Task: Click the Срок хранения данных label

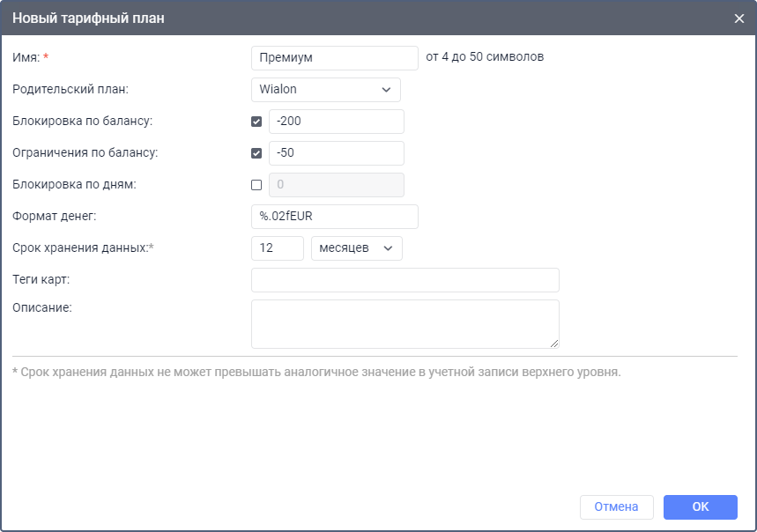Action: point(83,248)
